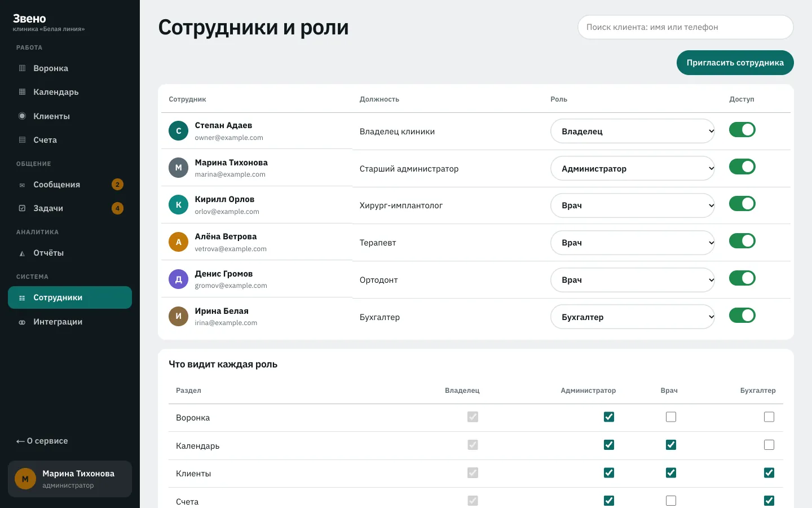The image size is (812, 508).
Task: Disable access for Степан Адаев
Action: [742, 130]
